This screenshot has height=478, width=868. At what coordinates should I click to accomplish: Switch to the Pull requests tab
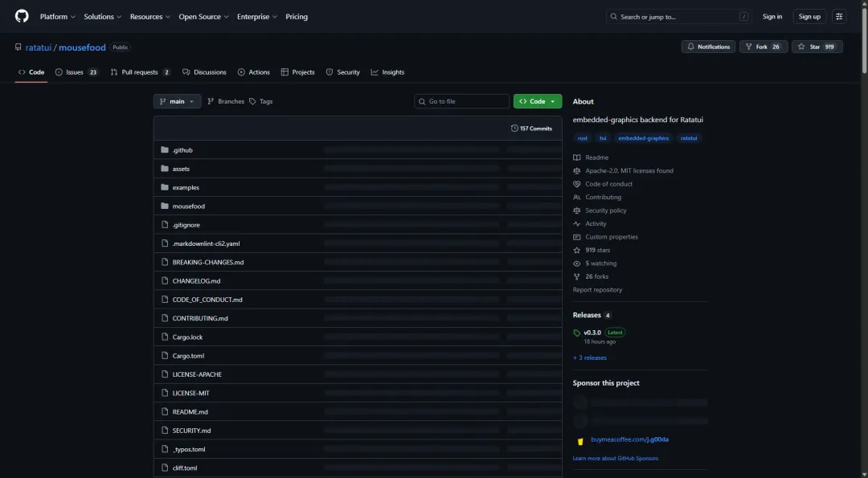tap(141, 72)
